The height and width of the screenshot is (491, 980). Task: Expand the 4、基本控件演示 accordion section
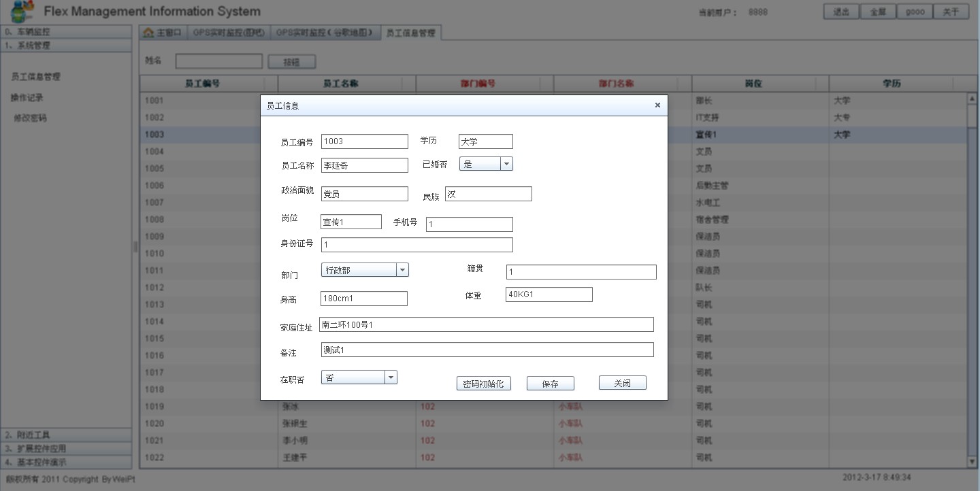pos(66,462)
